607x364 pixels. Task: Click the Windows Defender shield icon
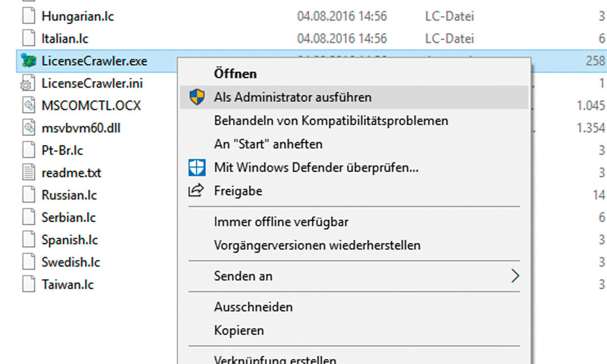(x=197, y=167)
